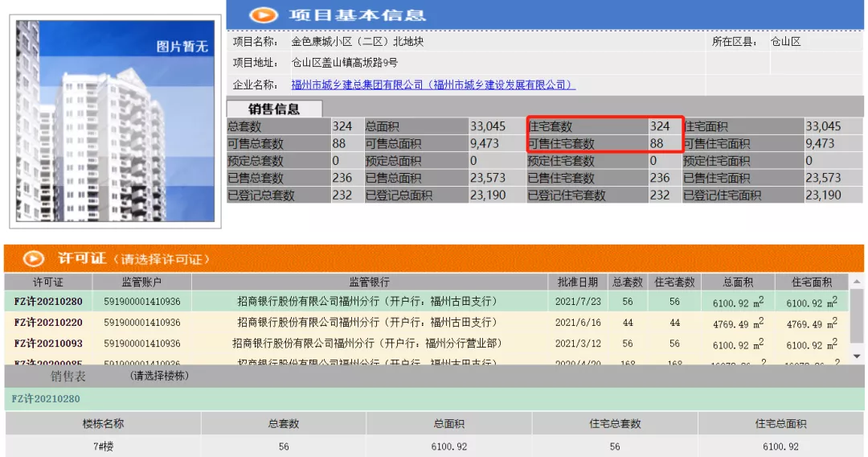This screenshot has width=868, height=457.
Task: Click the green FZ许20210280 label above building table
Action: (45, 399)
